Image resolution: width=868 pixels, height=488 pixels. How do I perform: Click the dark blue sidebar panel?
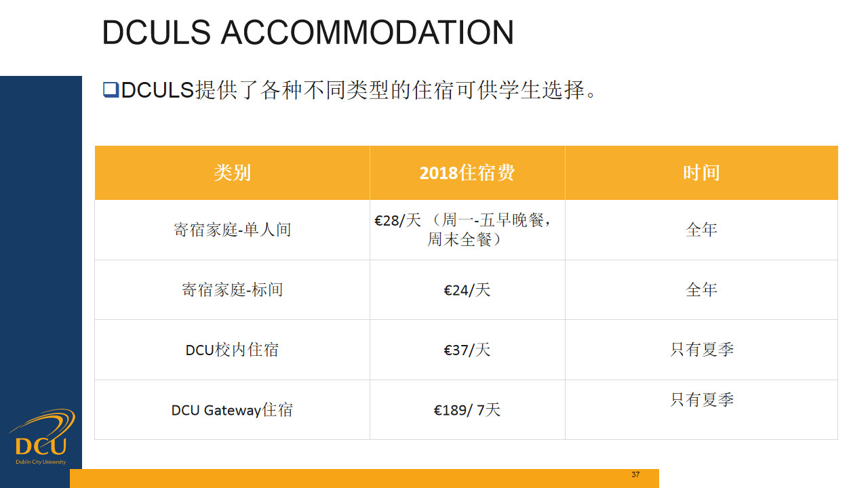click(41, 237)
